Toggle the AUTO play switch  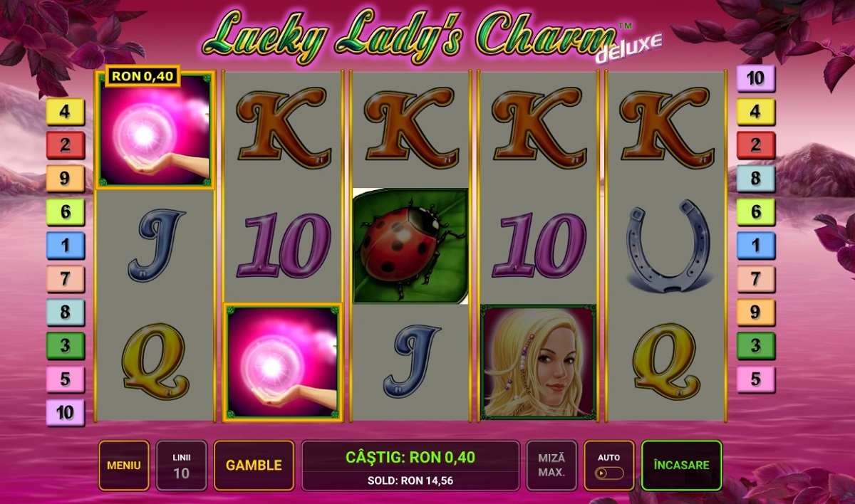pyautogui.click(x=608, y=473)
